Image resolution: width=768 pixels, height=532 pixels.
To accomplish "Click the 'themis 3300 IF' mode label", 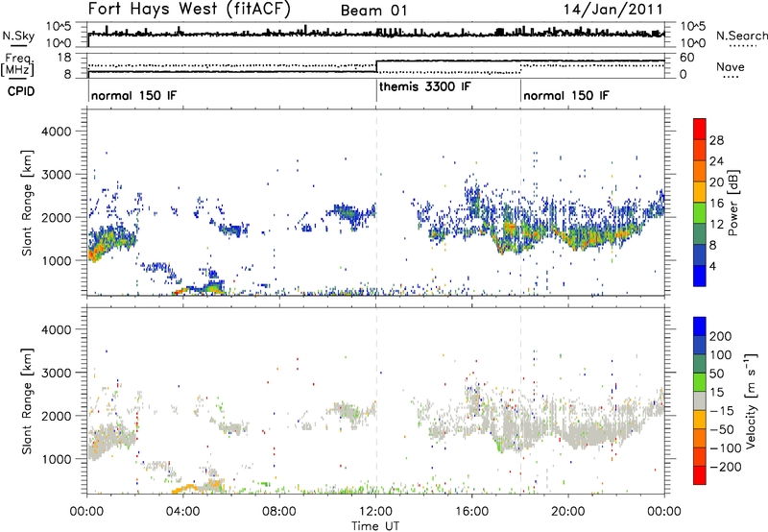I will click(425, 86).
